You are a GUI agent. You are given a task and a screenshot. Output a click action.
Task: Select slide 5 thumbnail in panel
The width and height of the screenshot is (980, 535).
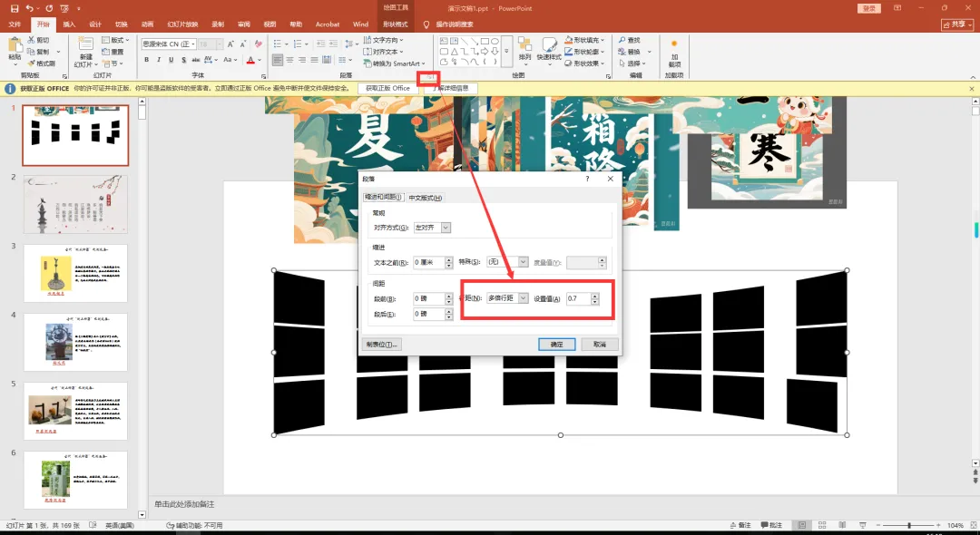tap(75, 411)
